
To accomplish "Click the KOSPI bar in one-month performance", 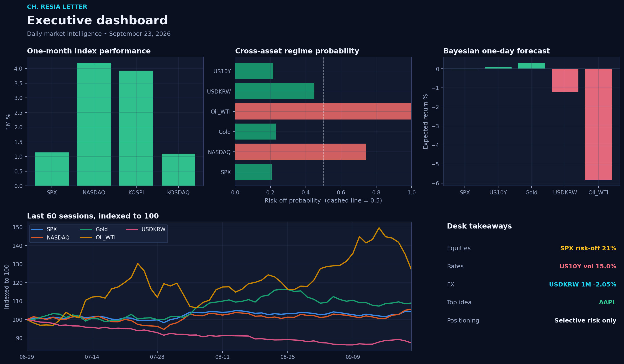I will pyautogui.click(x=136, y=128).
